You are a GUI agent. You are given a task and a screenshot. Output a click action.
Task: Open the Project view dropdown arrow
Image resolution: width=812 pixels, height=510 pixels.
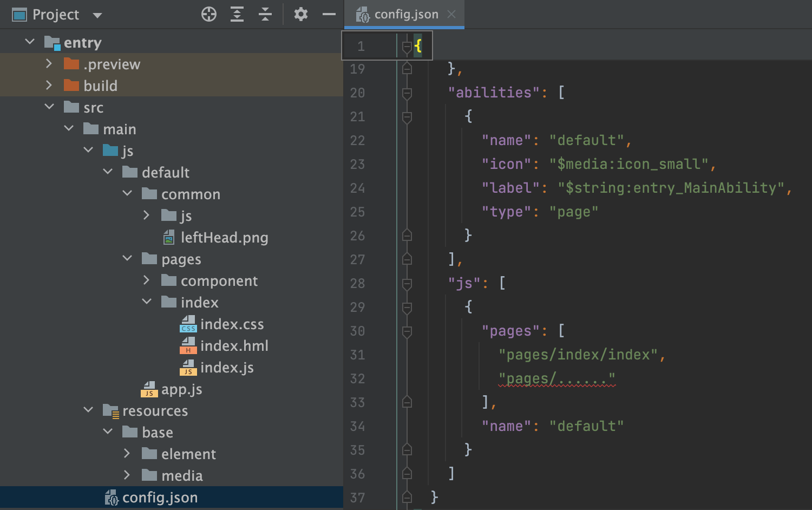point(97,15)
